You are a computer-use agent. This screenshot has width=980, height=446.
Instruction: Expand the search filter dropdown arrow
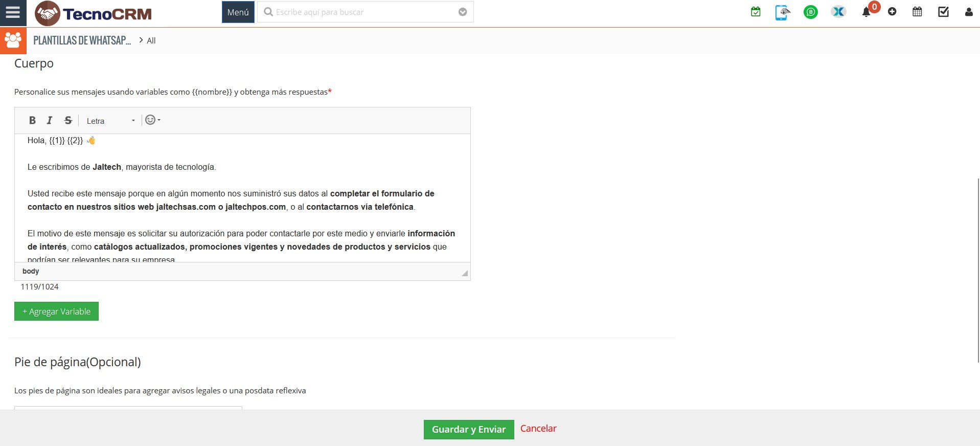point(463,12)
